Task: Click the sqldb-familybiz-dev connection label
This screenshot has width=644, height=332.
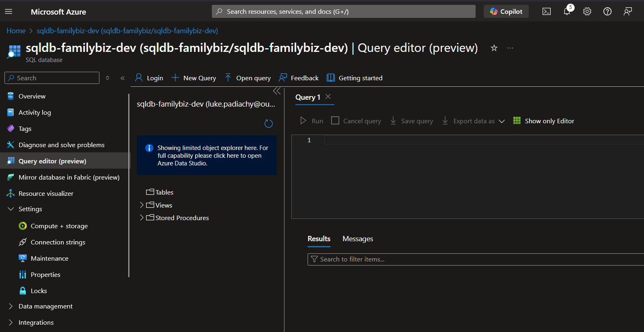Action: (206, 104)
